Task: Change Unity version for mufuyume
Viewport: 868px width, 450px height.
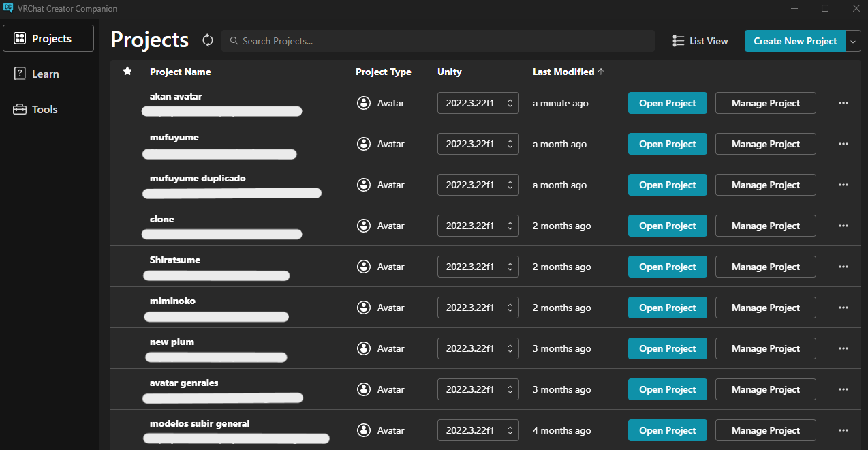Action: pyautogui.click(x=478, y=144)
